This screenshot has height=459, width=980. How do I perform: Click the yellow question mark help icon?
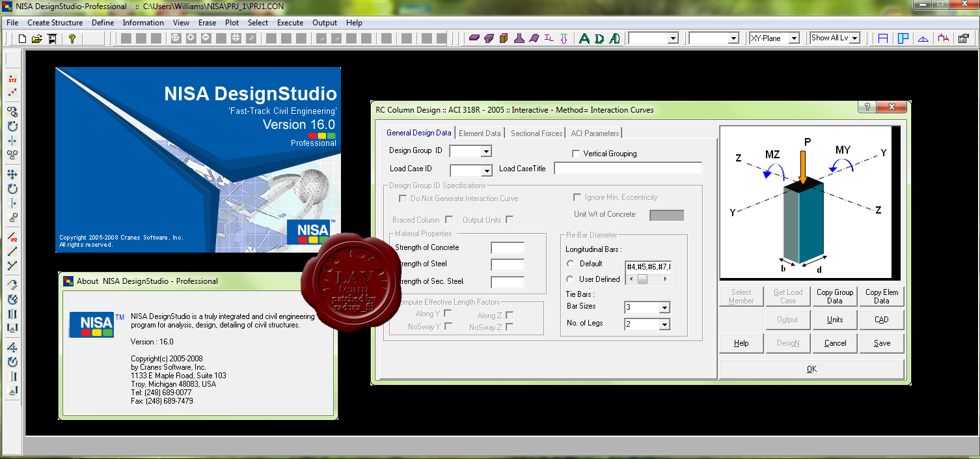[x=72, y=38]
